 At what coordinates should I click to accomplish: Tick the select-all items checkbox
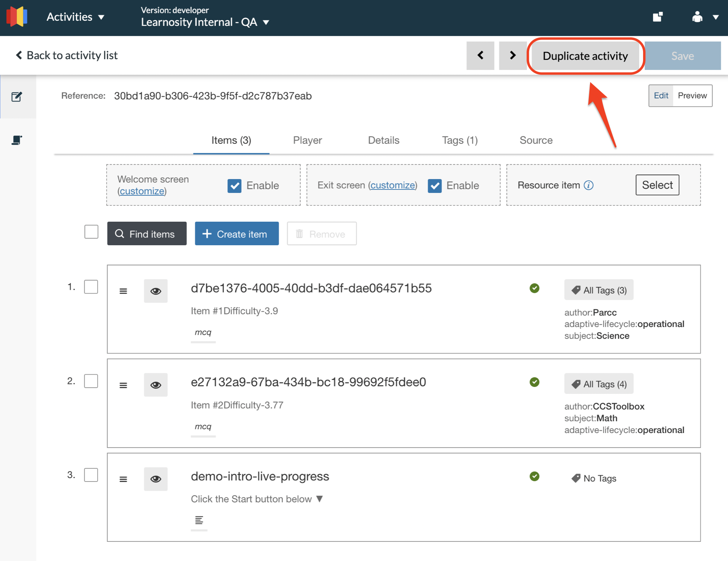[91, 232]
